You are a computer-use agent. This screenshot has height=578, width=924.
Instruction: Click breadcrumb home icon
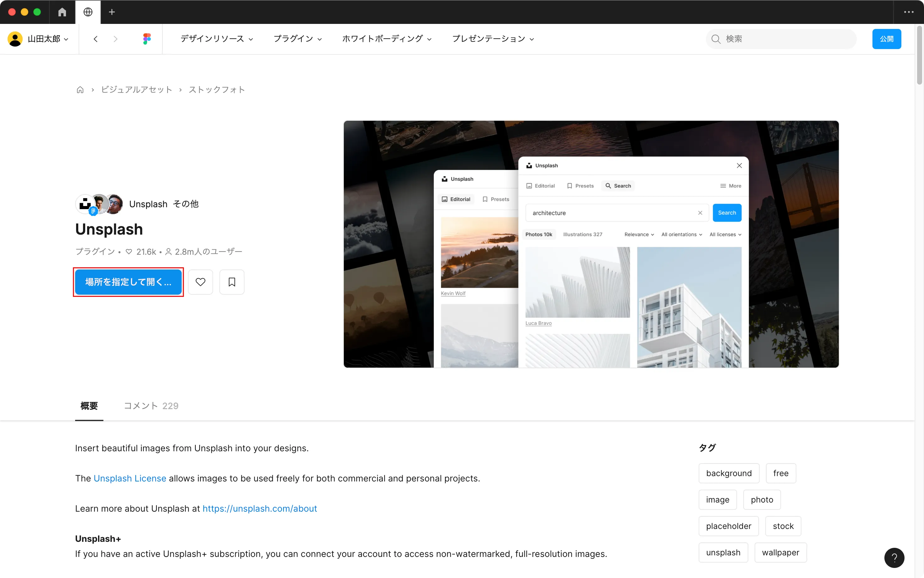coord(80,90)
